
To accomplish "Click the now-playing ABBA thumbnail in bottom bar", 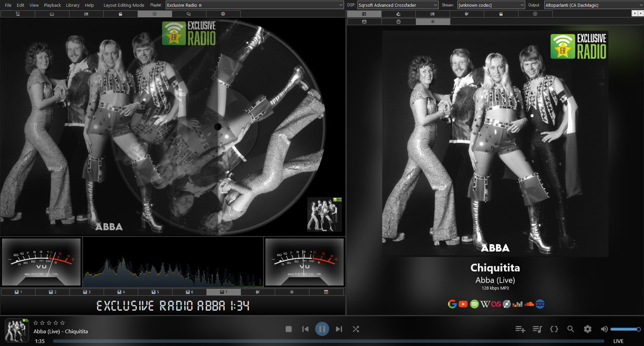I will pos(17,331).
